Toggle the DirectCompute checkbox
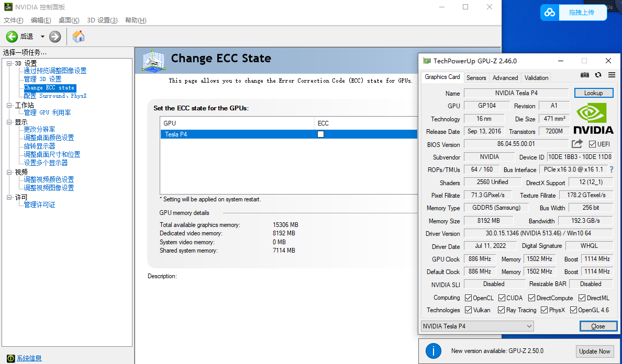Image resolution: width=622 pixels, height=364 pixels. pos(531,298)
